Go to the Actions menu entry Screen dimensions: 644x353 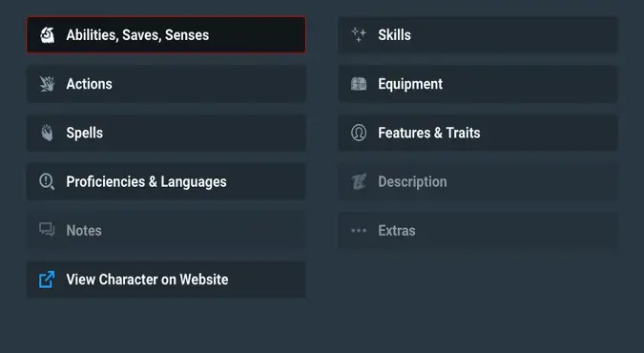166,84
